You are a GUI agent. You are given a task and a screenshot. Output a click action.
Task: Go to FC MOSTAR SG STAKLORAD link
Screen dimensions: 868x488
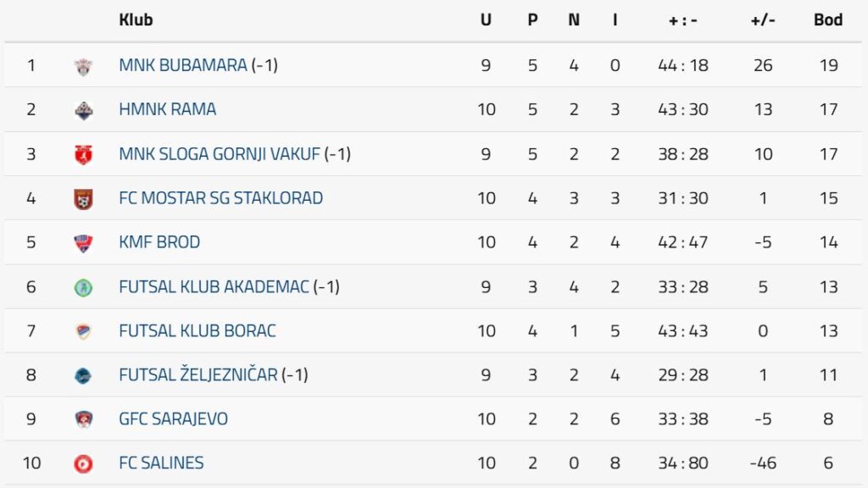tap(221, 198)
